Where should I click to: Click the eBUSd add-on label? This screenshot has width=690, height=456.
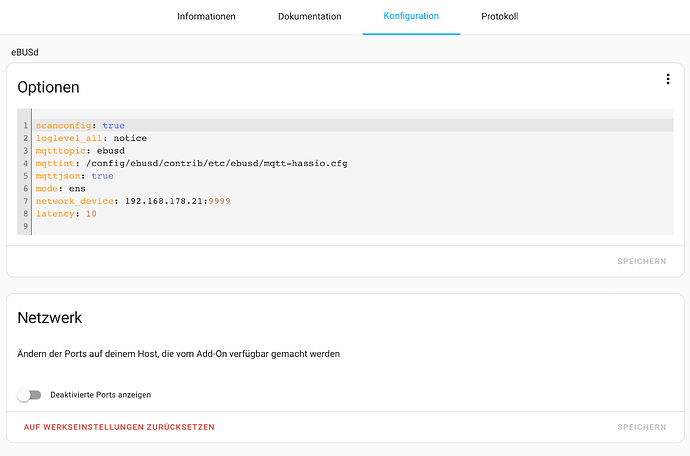(26, 51)
